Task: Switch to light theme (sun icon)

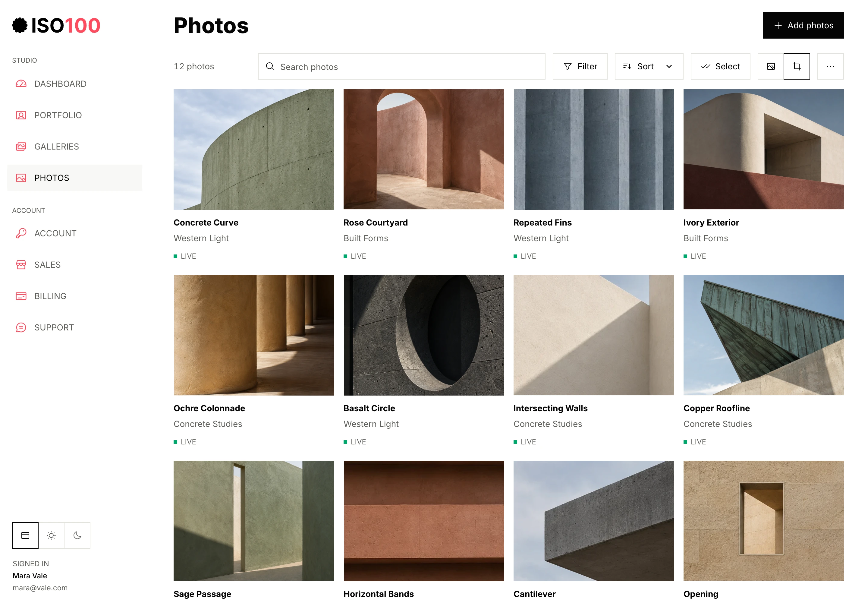Action: point(51,535)
